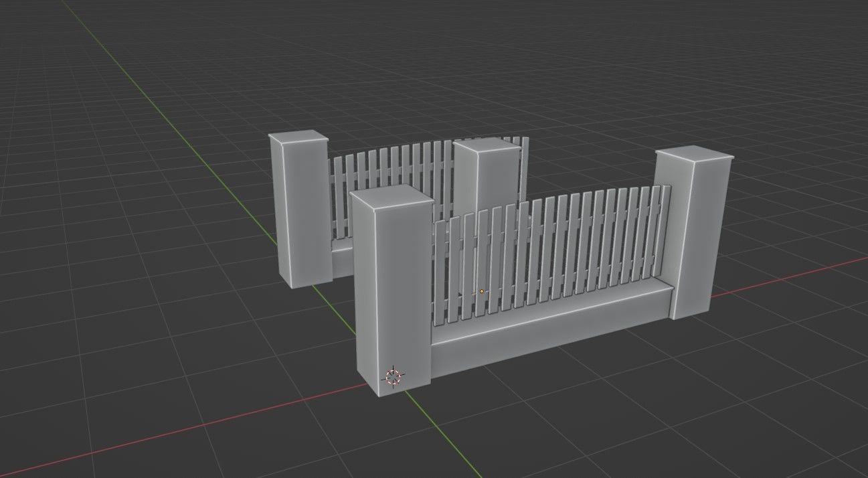
Task: Select the front pillar holding the 3D cursor
Action: 392,291
